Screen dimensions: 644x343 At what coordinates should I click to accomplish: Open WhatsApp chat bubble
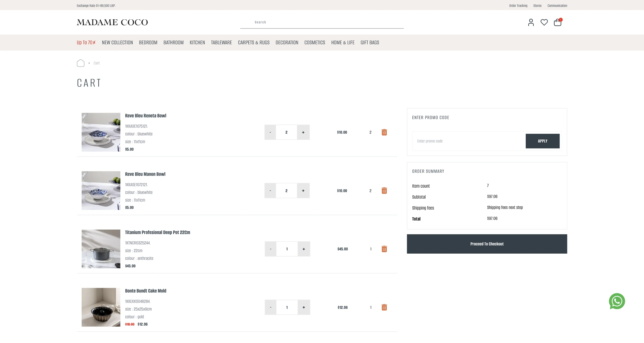(617, 301)
